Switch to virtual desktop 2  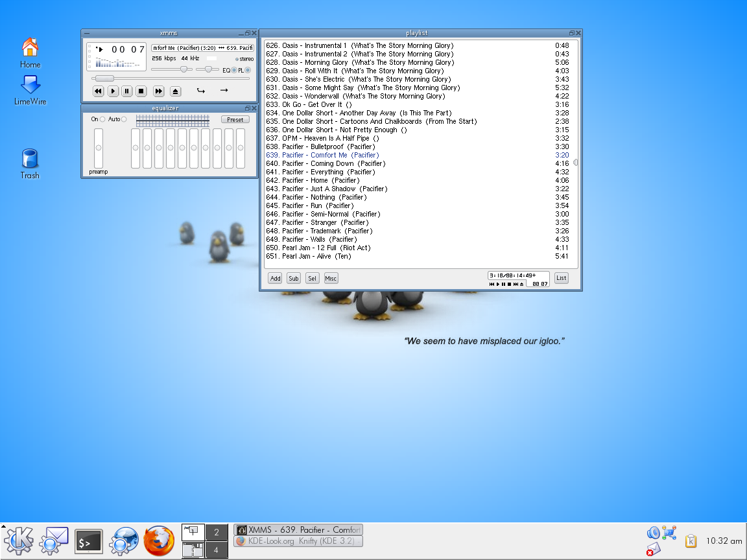pyautogui.click(x=217, y=532)
